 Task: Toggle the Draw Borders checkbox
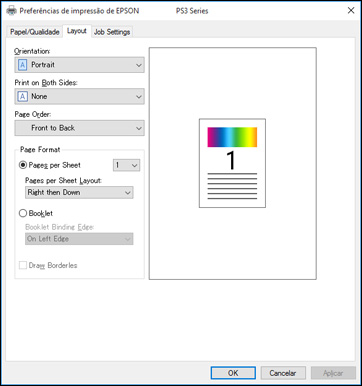pos(23,265)
